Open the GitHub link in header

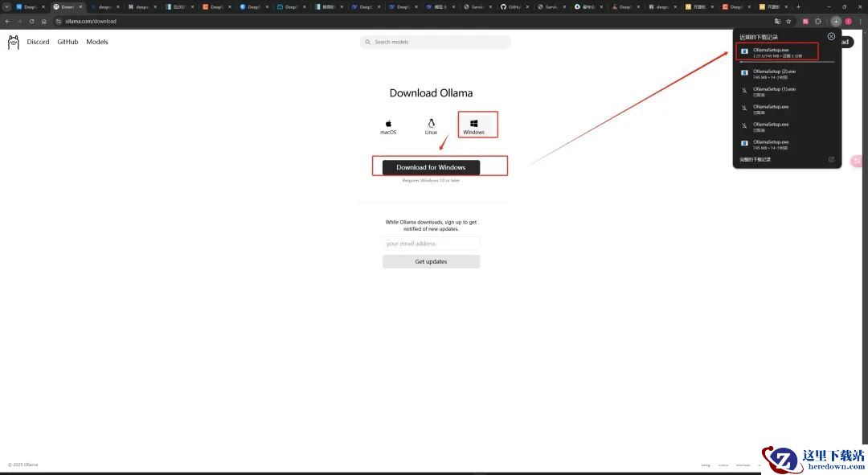point(68,42)
